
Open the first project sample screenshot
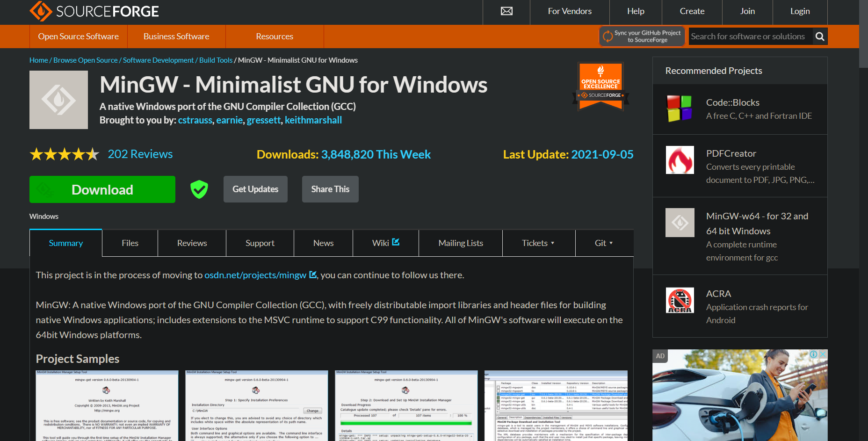(x=107, y=405)
